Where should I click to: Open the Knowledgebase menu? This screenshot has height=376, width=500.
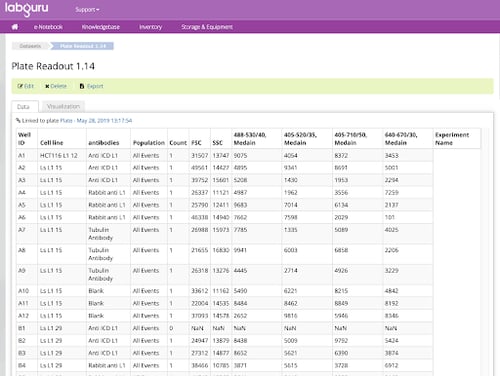101,27
